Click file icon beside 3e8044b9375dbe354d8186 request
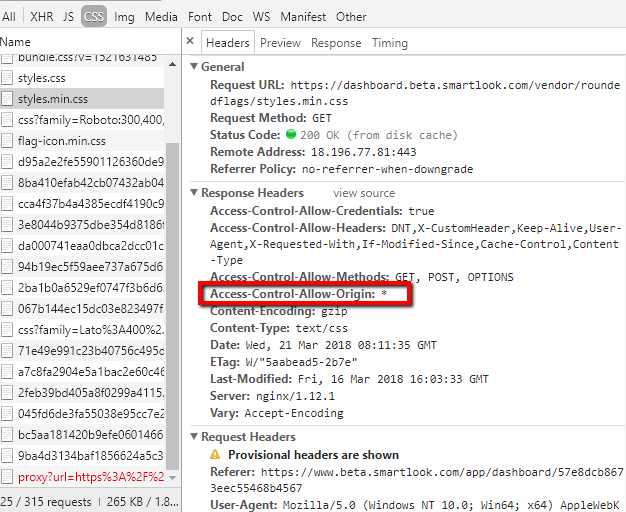626x512 pixels. (7, 224)
